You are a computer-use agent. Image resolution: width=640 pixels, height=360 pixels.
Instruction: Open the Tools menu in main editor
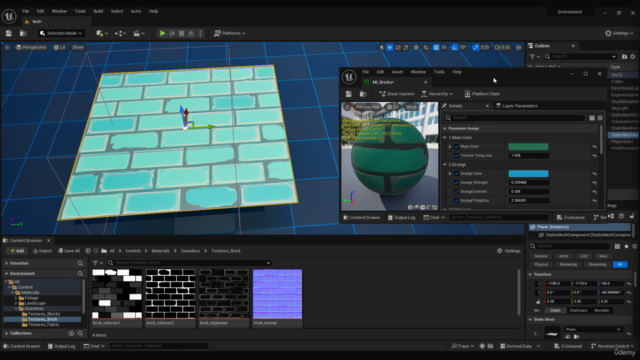(80, 11)
